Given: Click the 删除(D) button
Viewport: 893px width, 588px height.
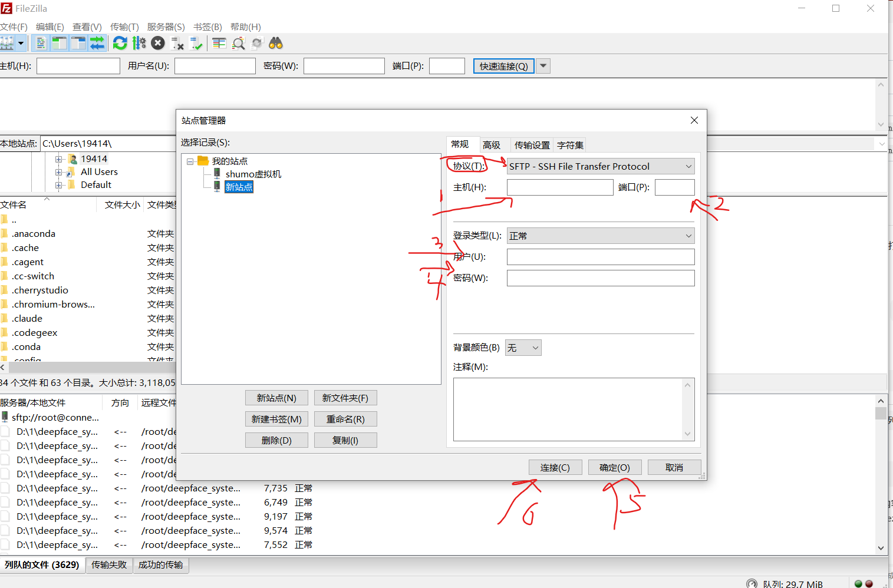Looking at the screenshot, I should tap(276, 440).
